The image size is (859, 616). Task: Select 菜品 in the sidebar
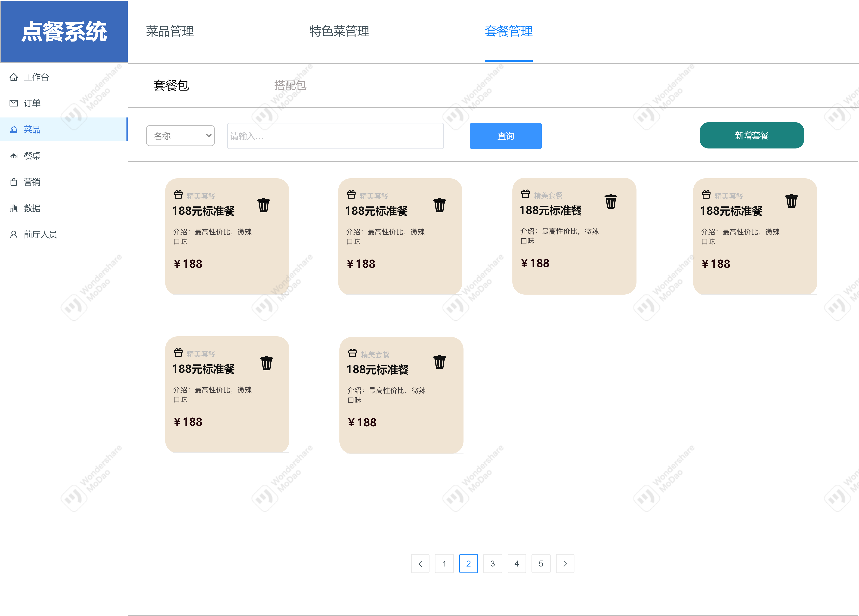point(64,129)
